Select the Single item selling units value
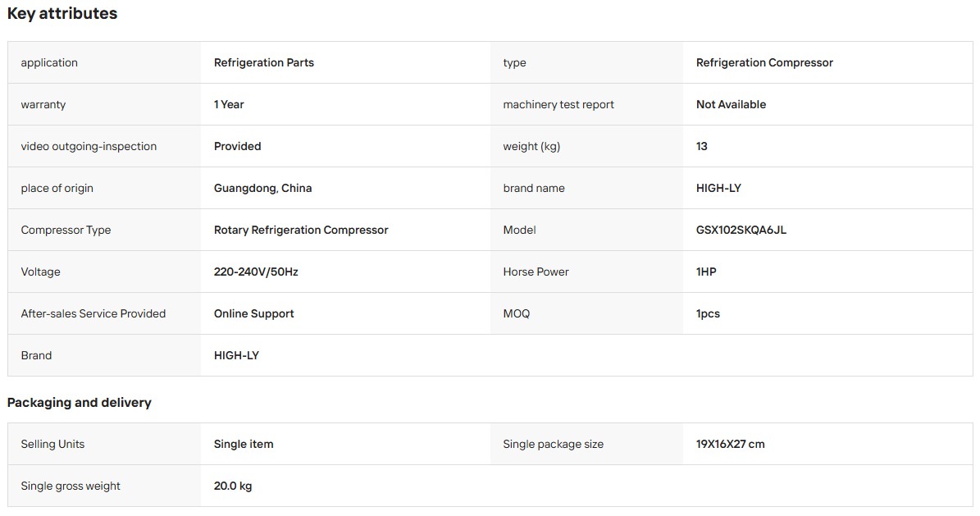The width and height of the screenshot is (980, 516). 244,444
